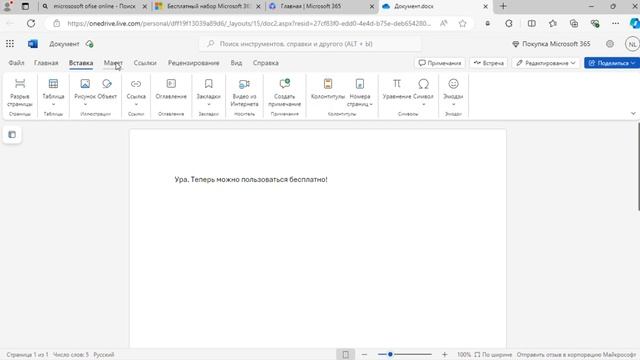This screenshot has width=640, height=360.
Task: Open browser three-dot settings menu
Action: tap(616, 24)
